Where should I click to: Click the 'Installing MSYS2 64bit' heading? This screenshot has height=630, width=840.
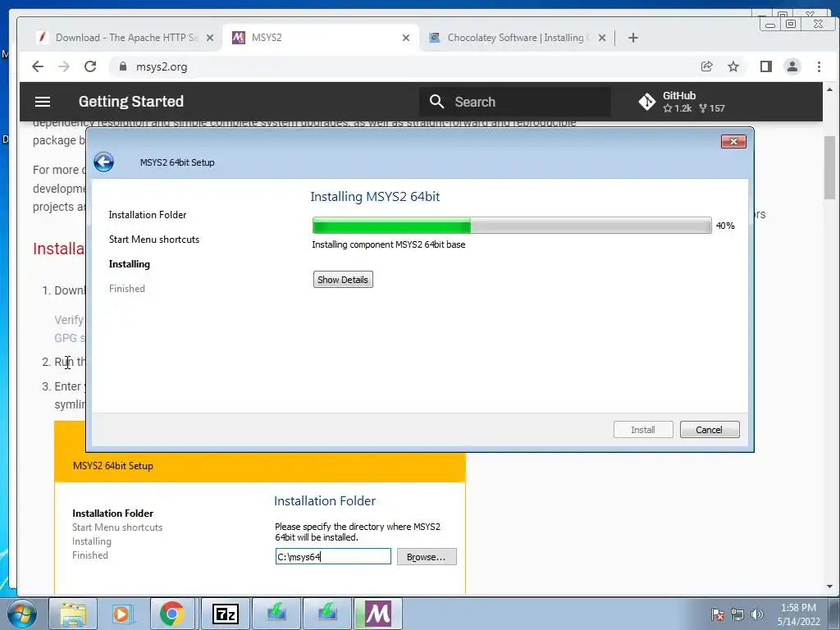pyautogui.click(x=375, y=197)
